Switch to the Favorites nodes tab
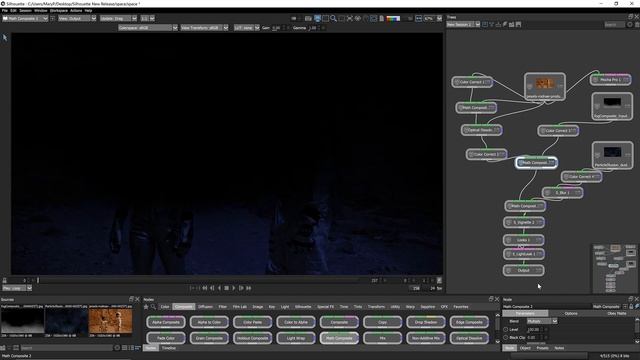The image size is (640, 360). [x=461, y=307]
